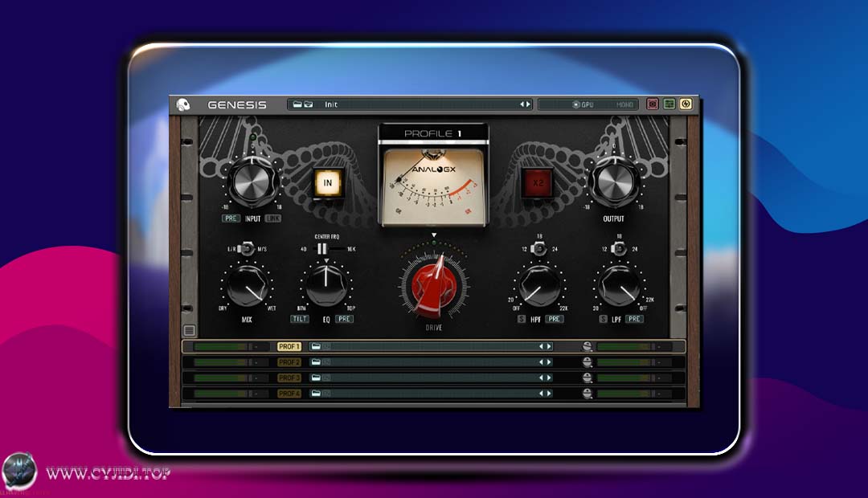Enable the X2 red button

538,183
